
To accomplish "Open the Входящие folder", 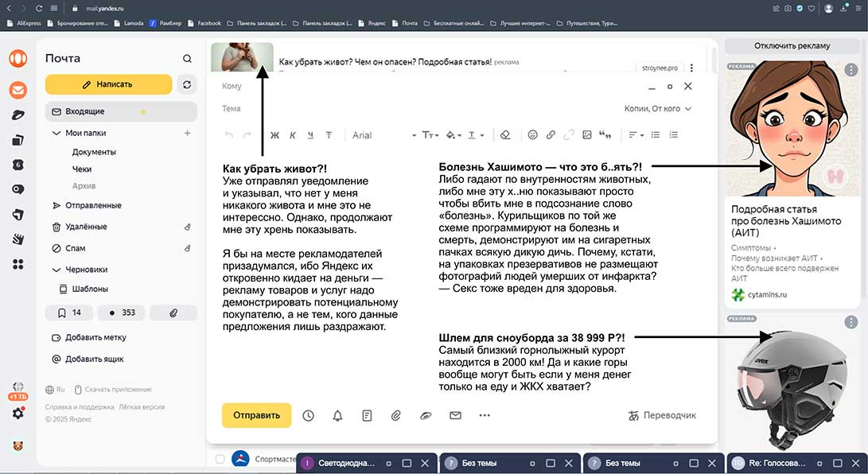I will pos(84,111).
